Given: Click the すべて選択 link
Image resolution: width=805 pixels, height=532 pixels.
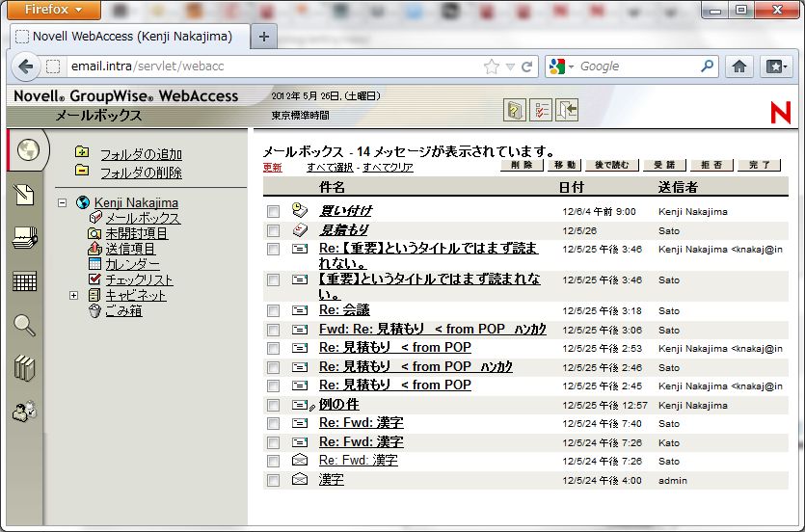Looking at the screenshot, I should (x=330, y=168).
